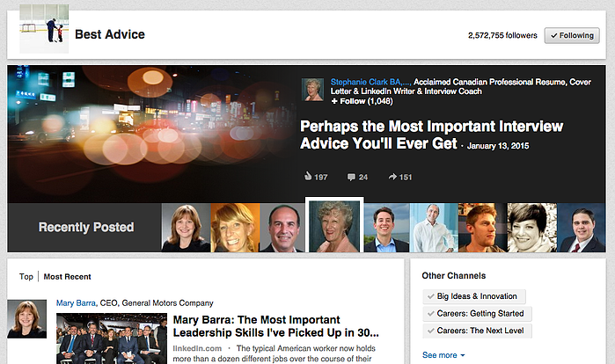Click Stephanie Clark's small avatar in banner

tap(312, 90)
